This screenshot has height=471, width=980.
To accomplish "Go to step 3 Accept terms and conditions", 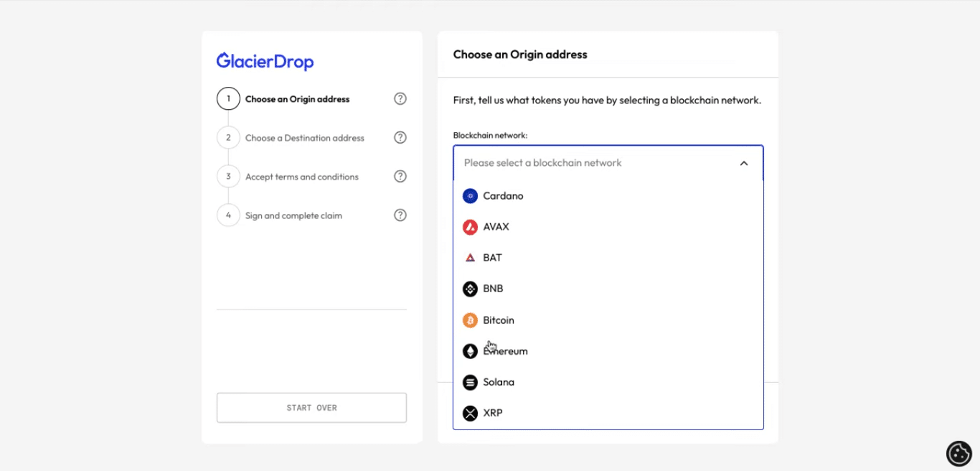I will tap(302, 177).
